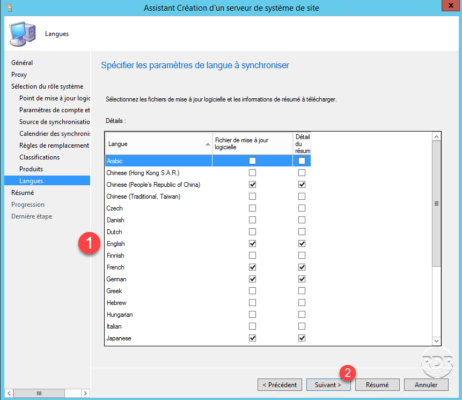Uncheck summary details for Chinese (People's Republic of China)

[x=302, y=185]
